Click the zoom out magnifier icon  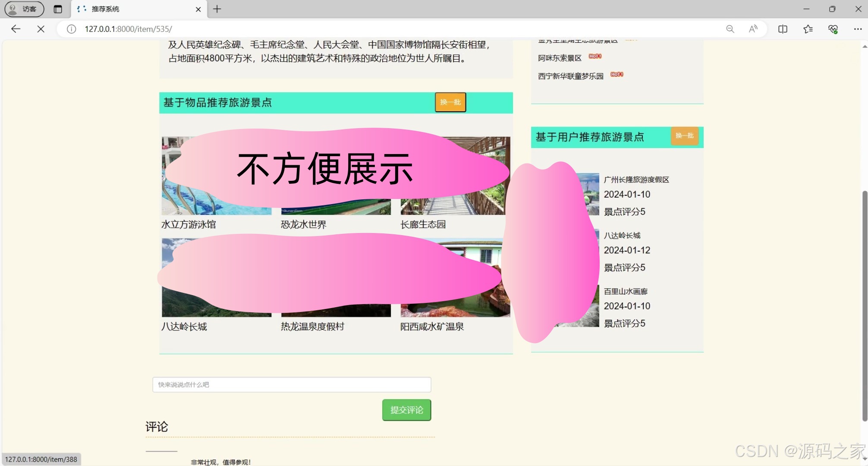(730, 29)
